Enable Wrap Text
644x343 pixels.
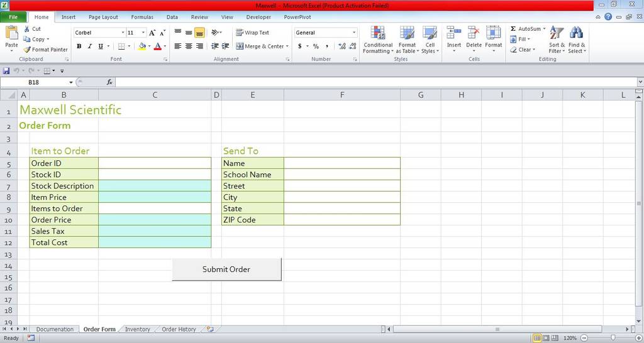(x=253, y=33)
